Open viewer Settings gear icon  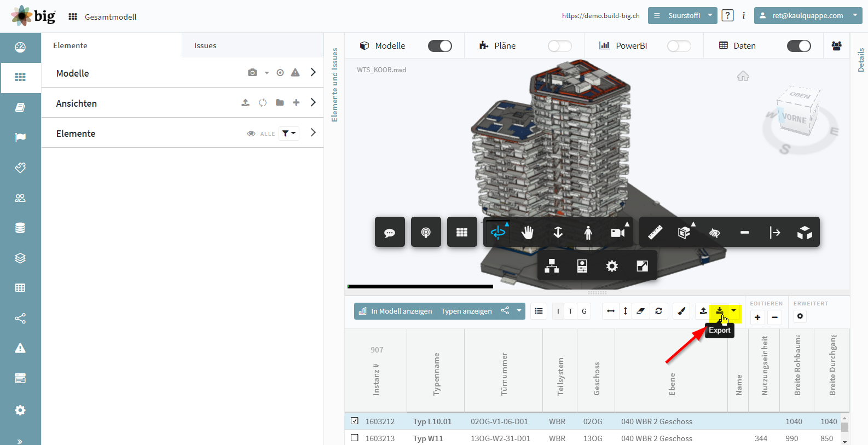[612, 266]
